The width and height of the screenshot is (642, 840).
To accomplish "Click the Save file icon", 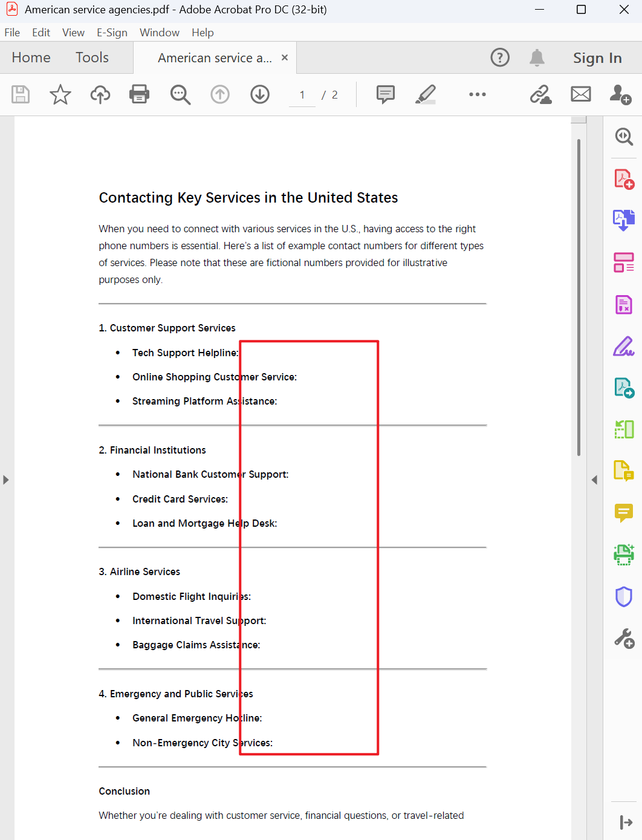I will click(21, 94).
